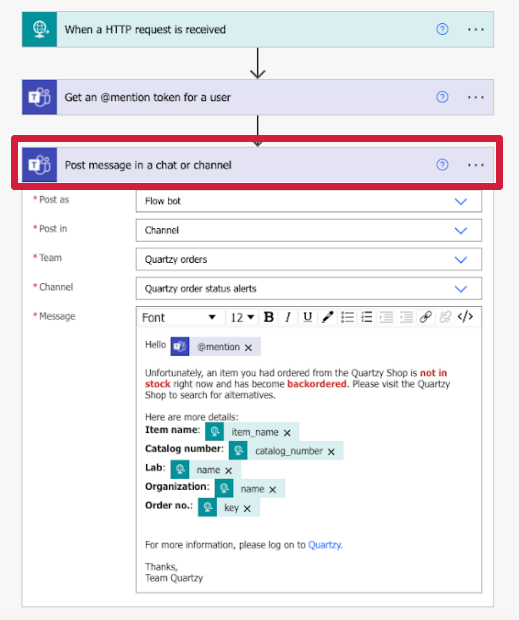This screenshot has width=519, height=620.
Task: Toggle underline formatting in message editor
Action: pyautogui.click(x=308, y=317)
